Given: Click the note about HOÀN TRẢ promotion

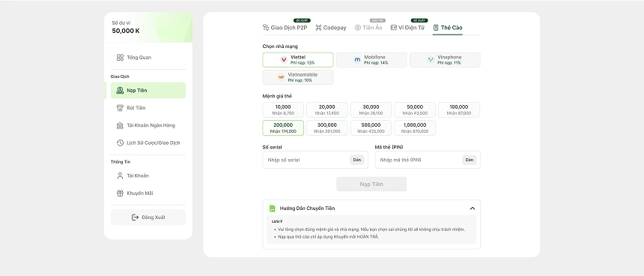Looking at the screenshot, I should (328, 237).
